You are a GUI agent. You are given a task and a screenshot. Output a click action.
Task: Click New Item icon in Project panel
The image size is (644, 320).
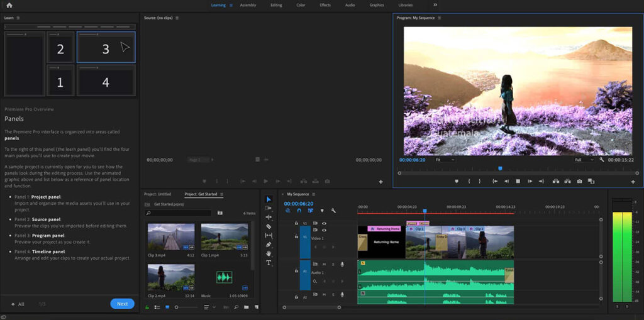(x=257, y=307)
